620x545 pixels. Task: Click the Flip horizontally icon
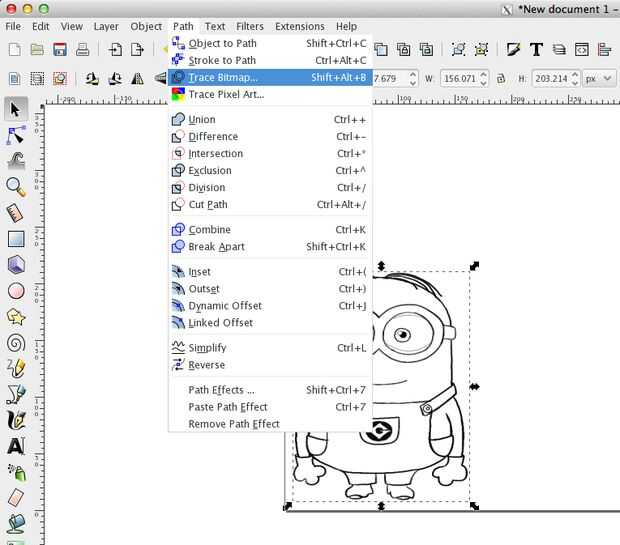137,78
